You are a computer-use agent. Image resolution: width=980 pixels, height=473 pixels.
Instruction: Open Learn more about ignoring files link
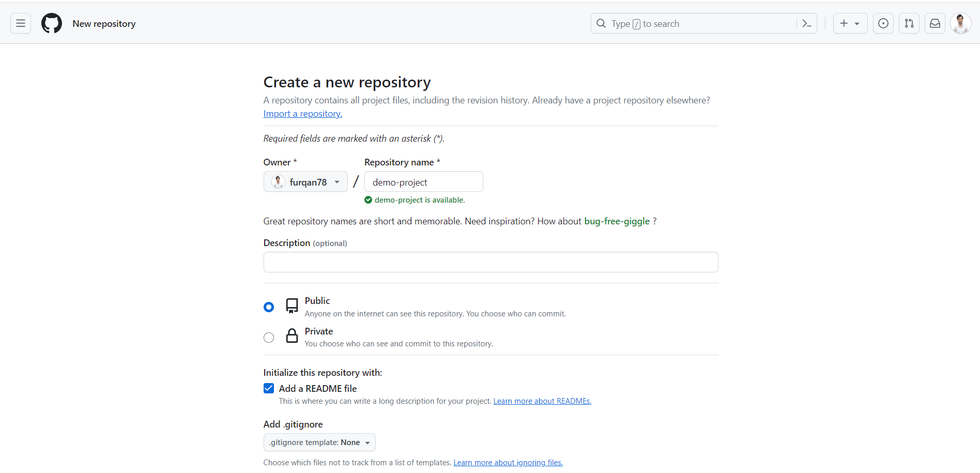pyautogui.click(x=508, y=463)
